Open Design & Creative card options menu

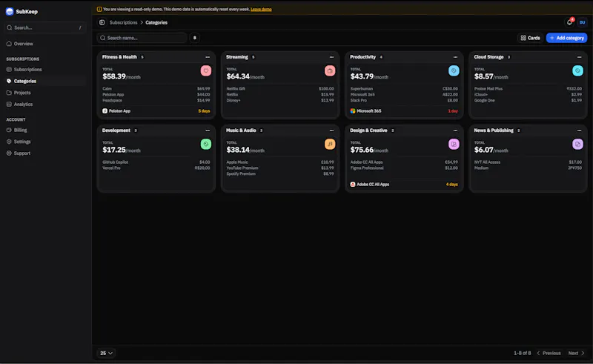(x=455, y=130)
